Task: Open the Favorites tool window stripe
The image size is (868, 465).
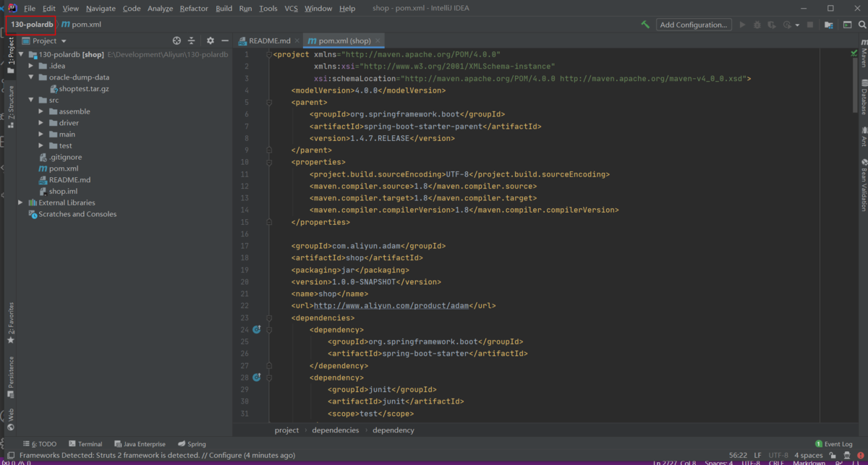Action: click(10, 324)
